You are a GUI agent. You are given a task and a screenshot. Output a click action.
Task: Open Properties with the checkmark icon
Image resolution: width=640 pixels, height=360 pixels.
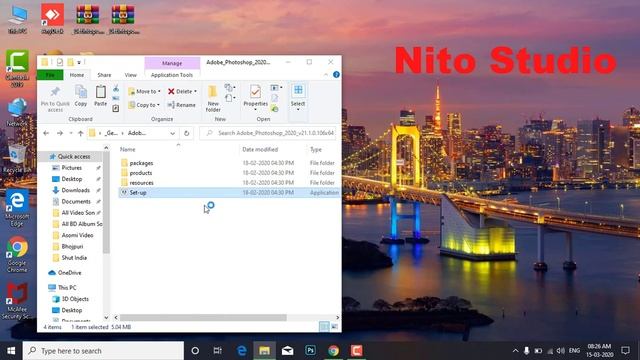pos(256,92)
